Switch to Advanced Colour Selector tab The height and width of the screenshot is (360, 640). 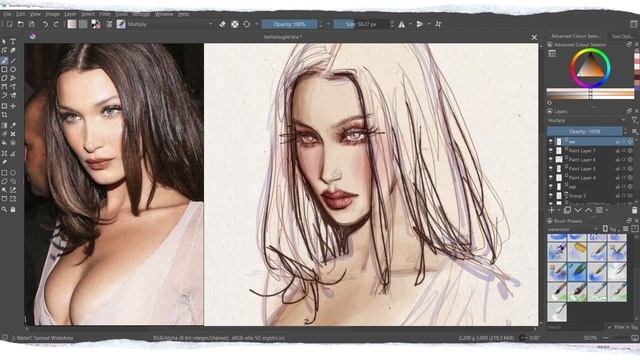(x=575, y=36)
